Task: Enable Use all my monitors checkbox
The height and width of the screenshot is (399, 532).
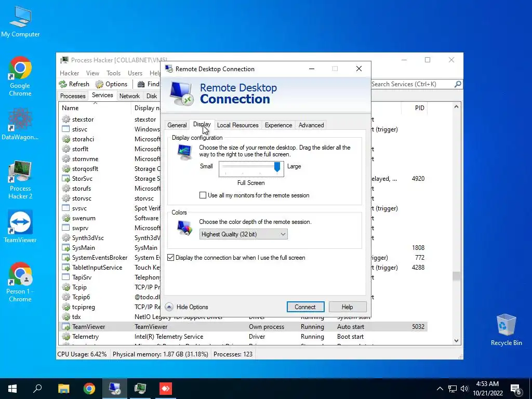Action: point(203,195)
